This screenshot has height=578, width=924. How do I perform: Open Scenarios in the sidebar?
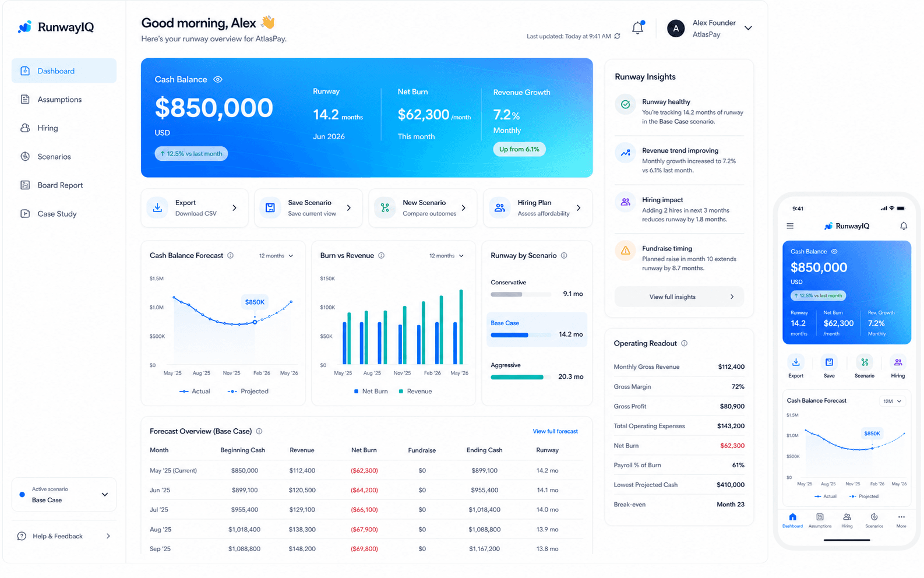coord(64,156)
